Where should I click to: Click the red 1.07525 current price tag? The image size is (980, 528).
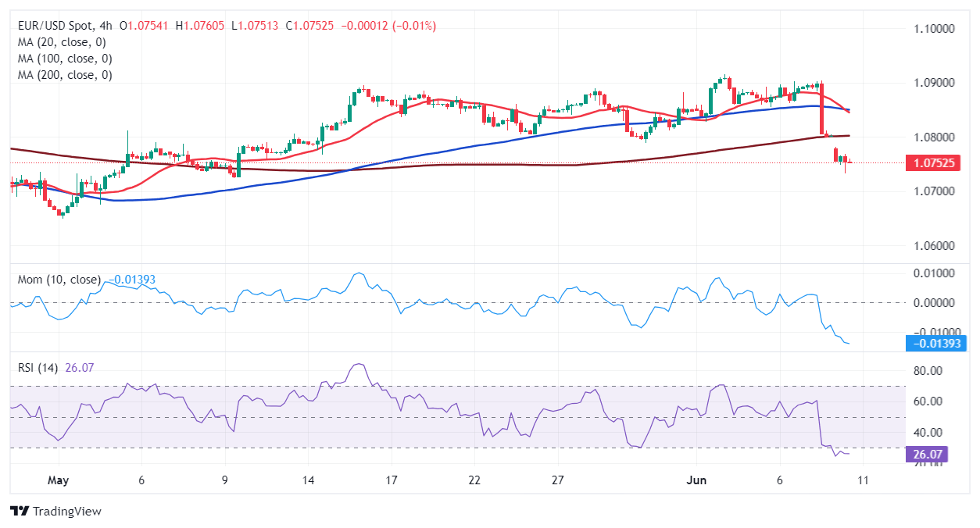[935, 163]
